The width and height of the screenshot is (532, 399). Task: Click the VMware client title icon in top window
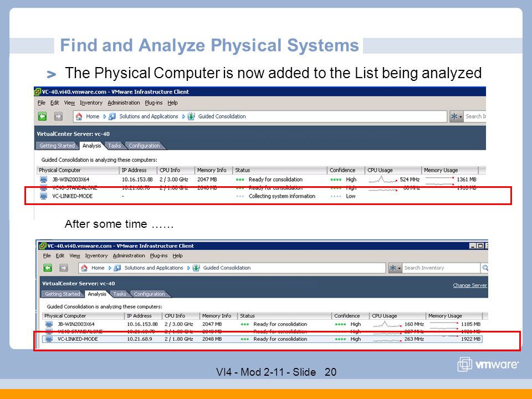pos(38,91)
